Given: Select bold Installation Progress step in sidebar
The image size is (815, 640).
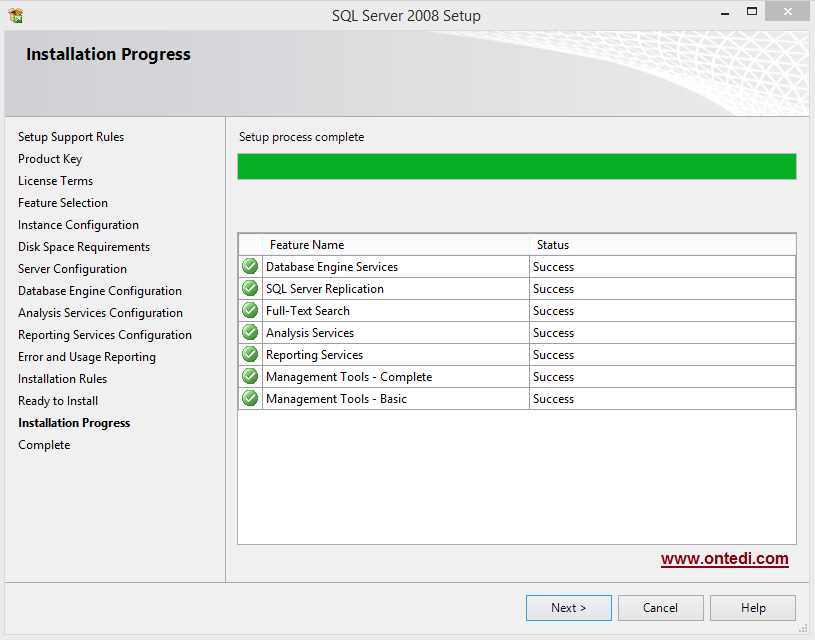Looking at the screenshot, I should coord(74,423).
